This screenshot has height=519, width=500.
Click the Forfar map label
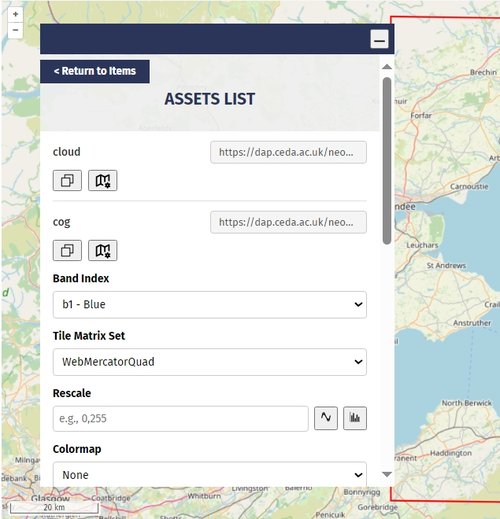pyautogui.click(x=421, y=116)
